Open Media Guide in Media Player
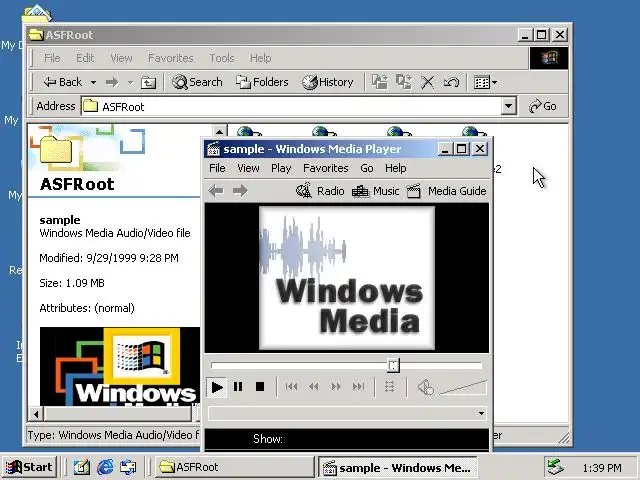Image resolution: width=640 pixels, height=480 pixels. [x=446, y=191]
